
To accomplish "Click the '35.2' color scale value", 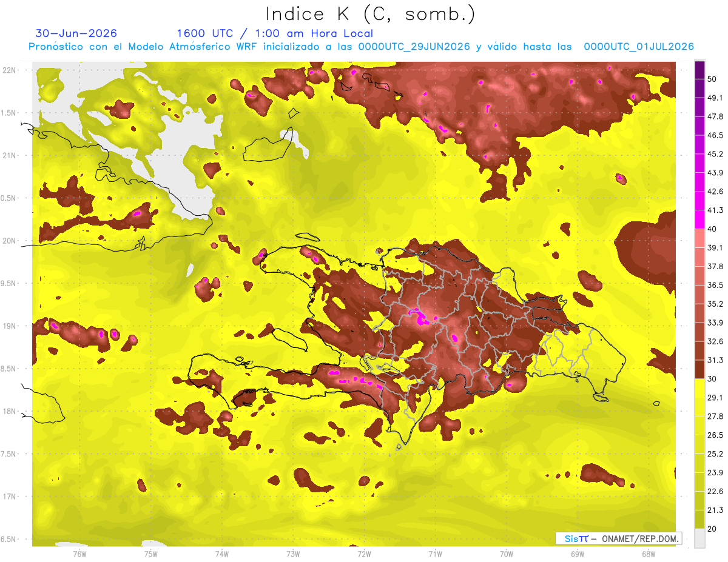I will [715, 304].
